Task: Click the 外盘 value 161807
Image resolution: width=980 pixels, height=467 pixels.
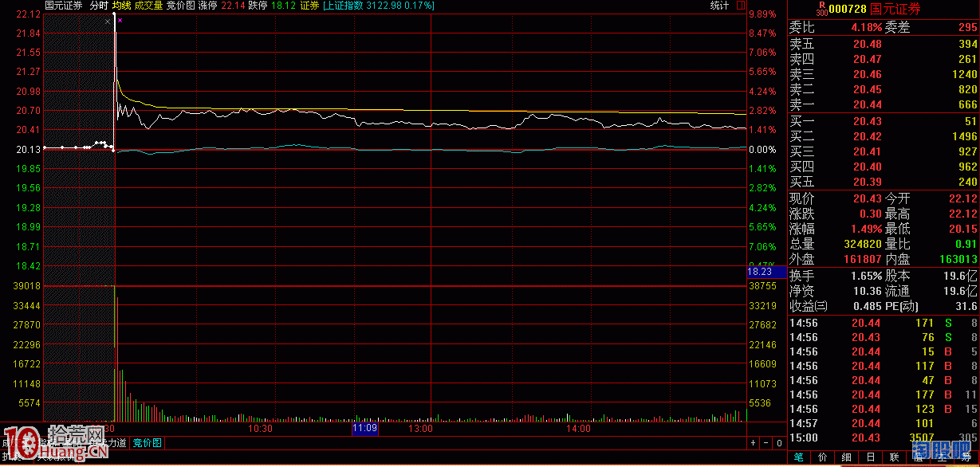Action: (862, 259)
